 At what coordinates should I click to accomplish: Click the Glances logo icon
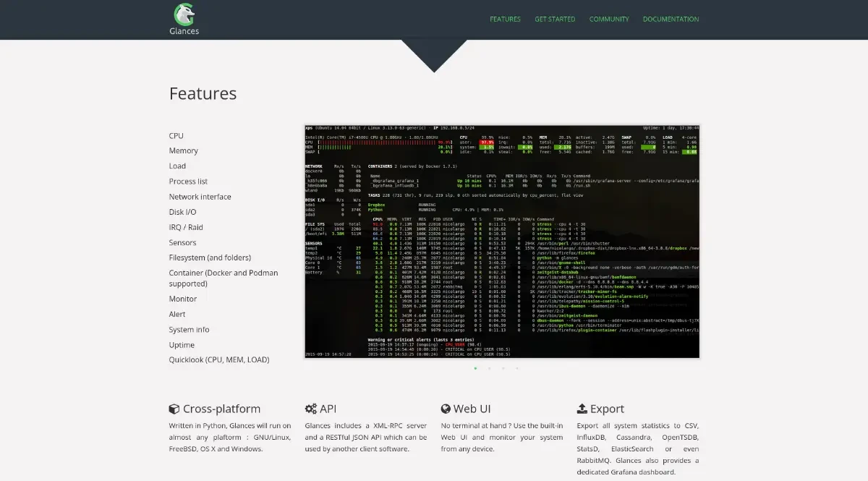tap(184, 14)
